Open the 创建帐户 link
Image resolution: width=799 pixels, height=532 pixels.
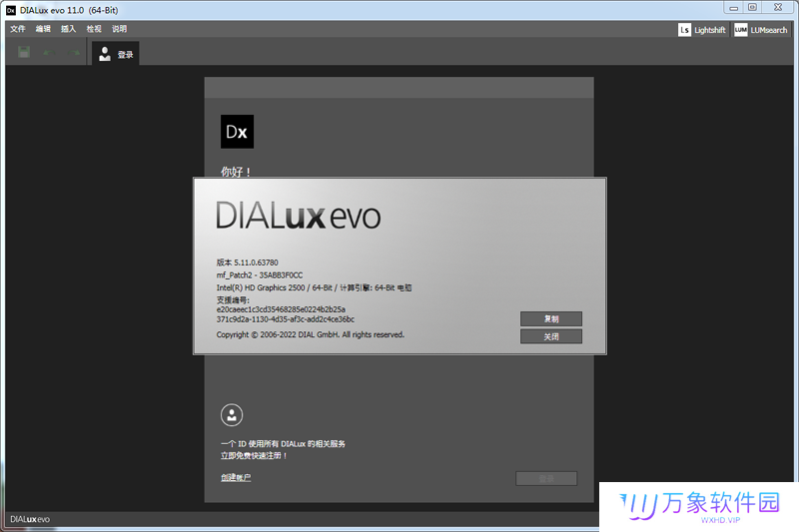point(236,477)
